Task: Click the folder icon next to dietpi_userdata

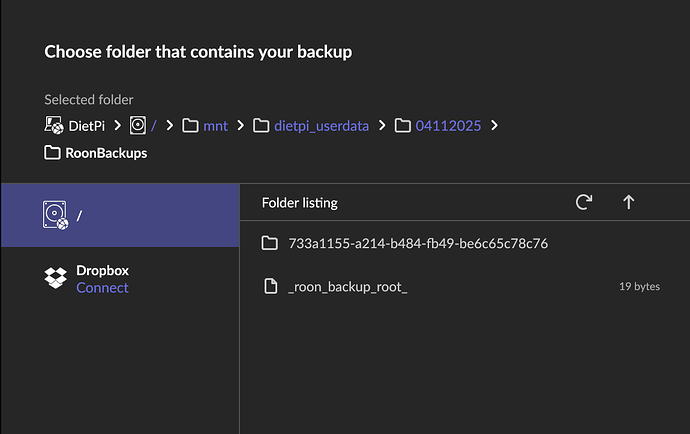Action: [x=261, y=126]
